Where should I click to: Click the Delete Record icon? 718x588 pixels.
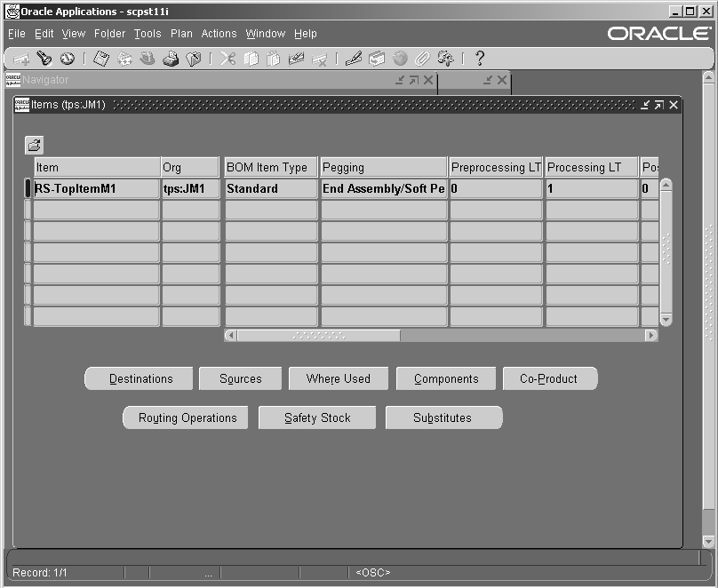point(320,59)
